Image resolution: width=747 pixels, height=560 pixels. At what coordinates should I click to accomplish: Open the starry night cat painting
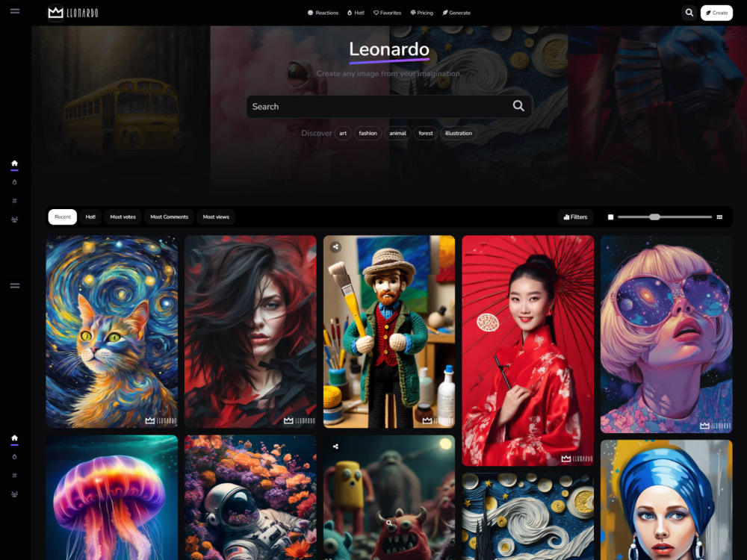[x=111, y=332]
